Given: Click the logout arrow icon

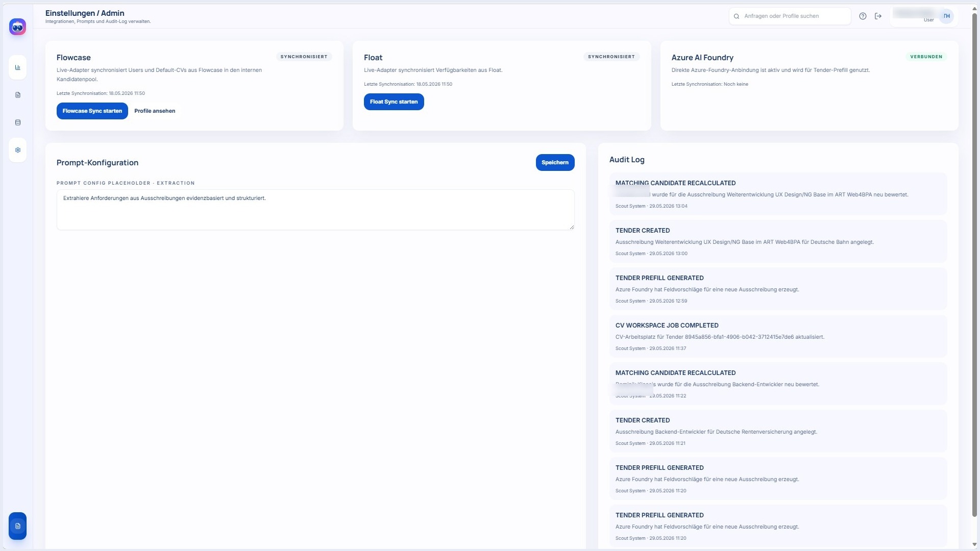Looking at the screenshot, I should (878, 16).
